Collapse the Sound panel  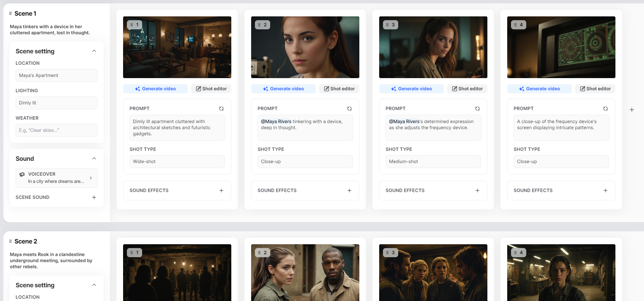pos(94,159)
